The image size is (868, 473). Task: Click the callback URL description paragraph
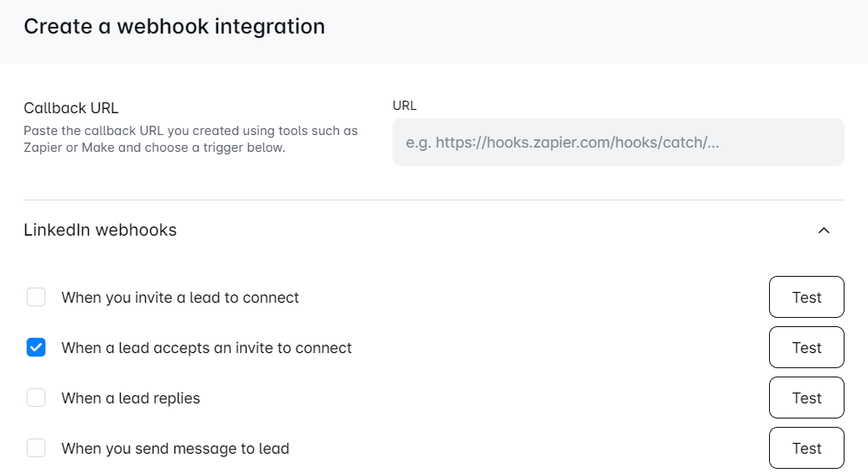tap(190, 139)
